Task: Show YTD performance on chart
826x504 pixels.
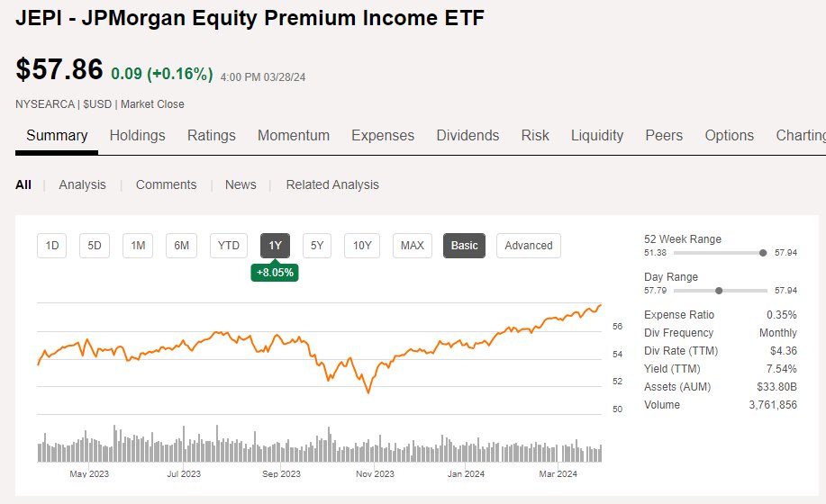Action: pyautogui.click(x=228, y=246)
